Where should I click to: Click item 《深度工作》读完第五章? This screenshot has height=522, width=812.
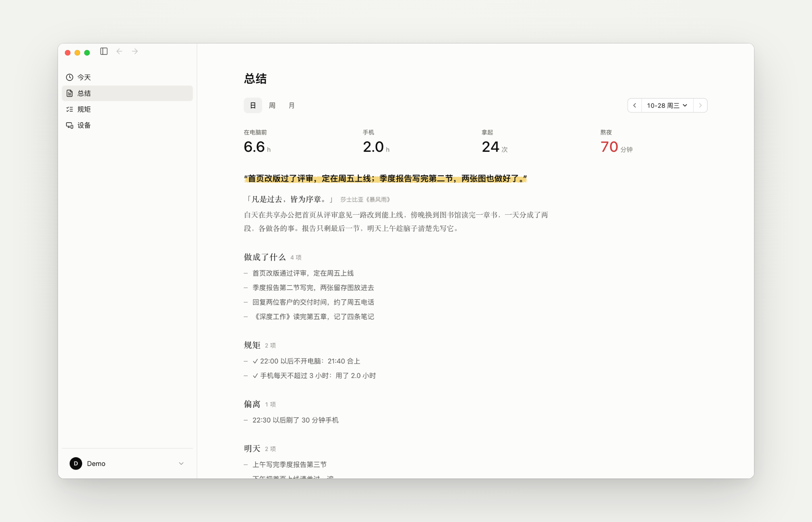point(313,317)
